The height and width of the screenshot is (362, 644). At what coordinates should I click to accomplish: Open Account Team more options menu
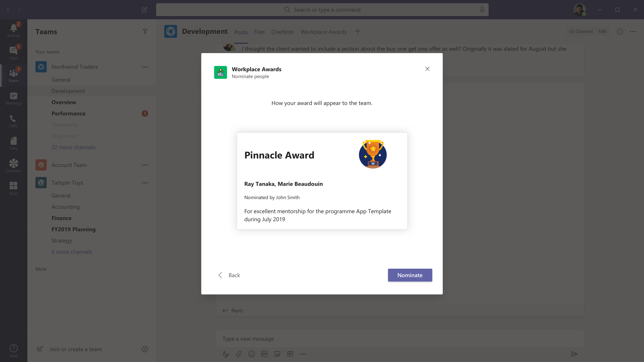pos(145,165)
